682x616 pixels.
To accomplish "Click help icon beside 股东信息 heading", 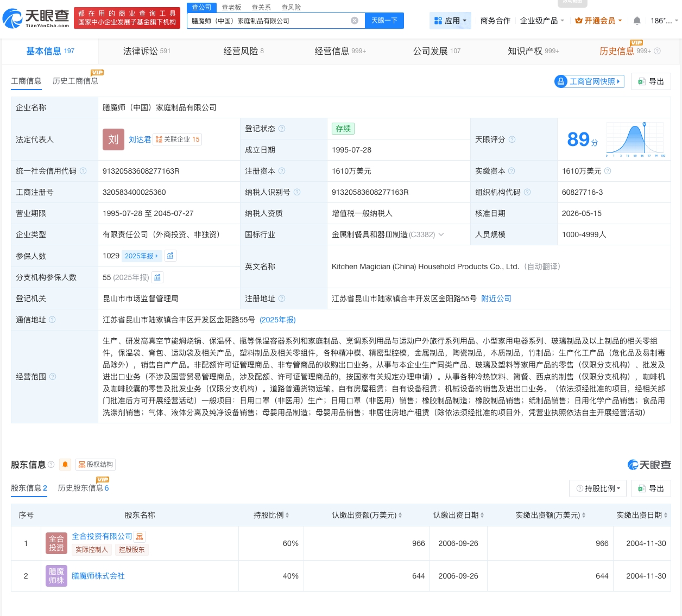I will coord(51,465).
